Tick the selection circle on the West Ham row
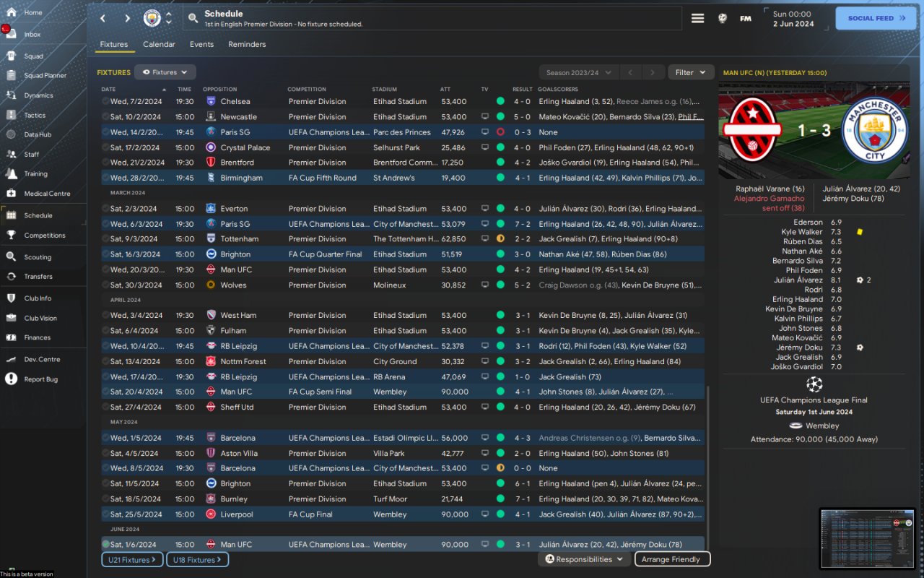924x578 pixels. 105,315
